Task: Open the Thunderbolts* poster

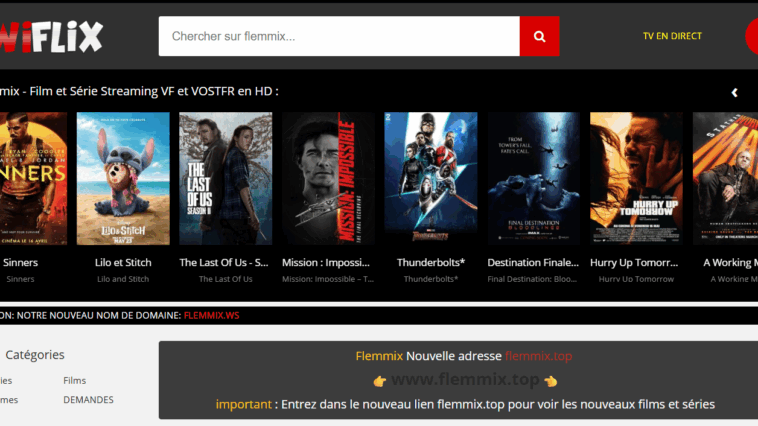Action: click(431, 178)
